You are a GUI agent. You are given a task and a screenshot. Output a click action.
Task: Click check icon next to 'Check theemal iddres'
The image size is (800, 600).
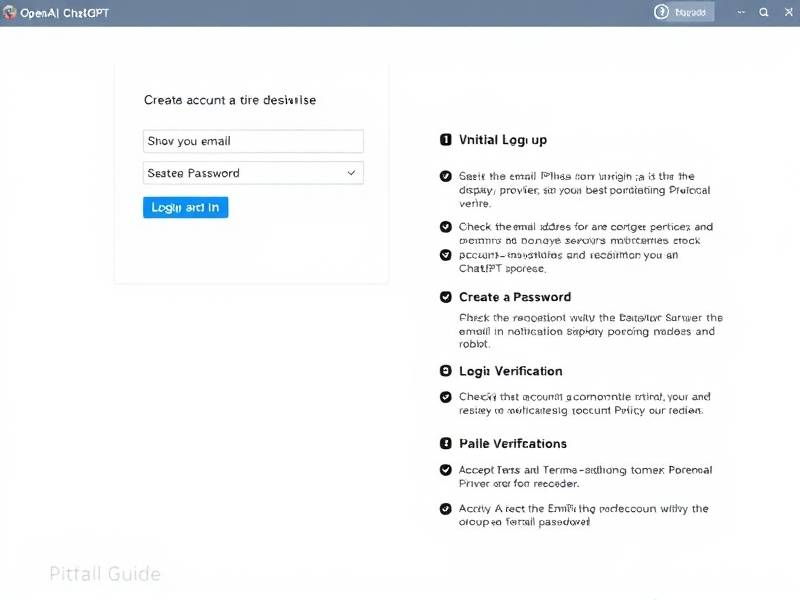446,227
